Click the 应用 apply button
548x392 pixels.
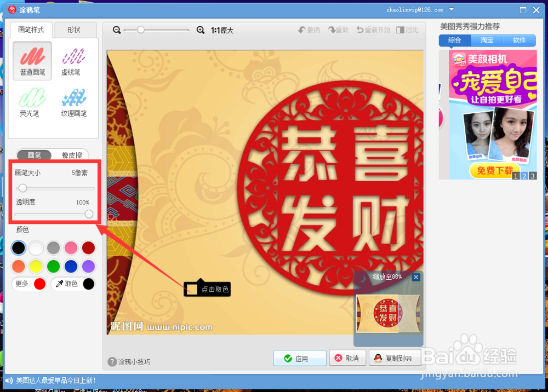click(x=300, y=358)
